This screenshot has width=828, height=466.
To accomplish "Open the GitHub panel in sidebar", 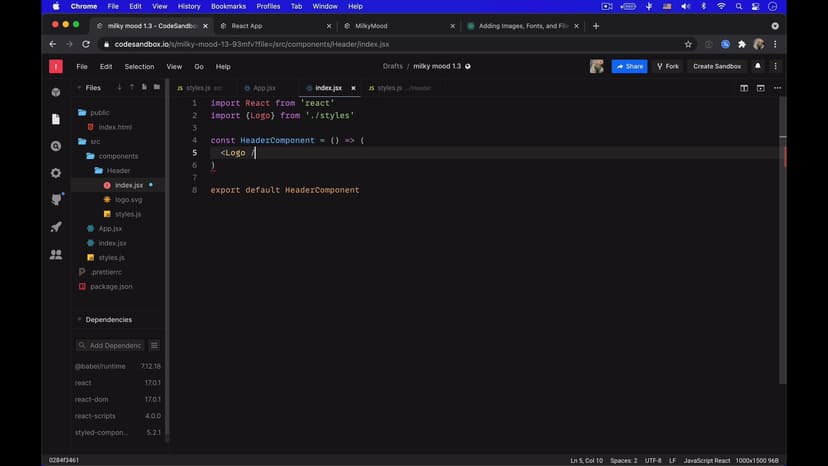I will coord(56,200).
